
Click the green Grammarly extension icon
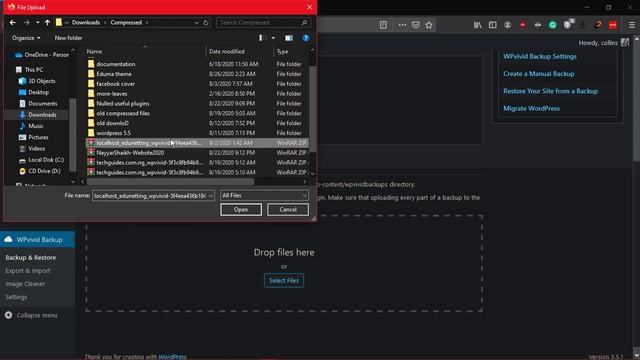pyautogui.click(x=553, y=25)
